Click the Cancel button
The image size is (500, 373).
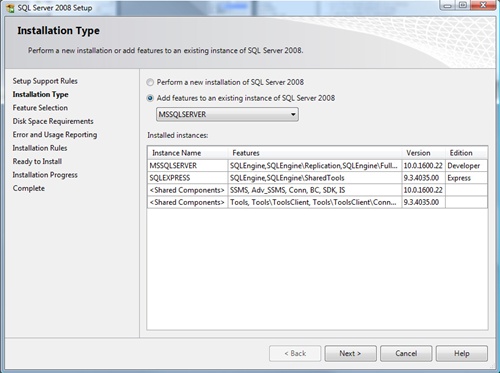point(406,353)
